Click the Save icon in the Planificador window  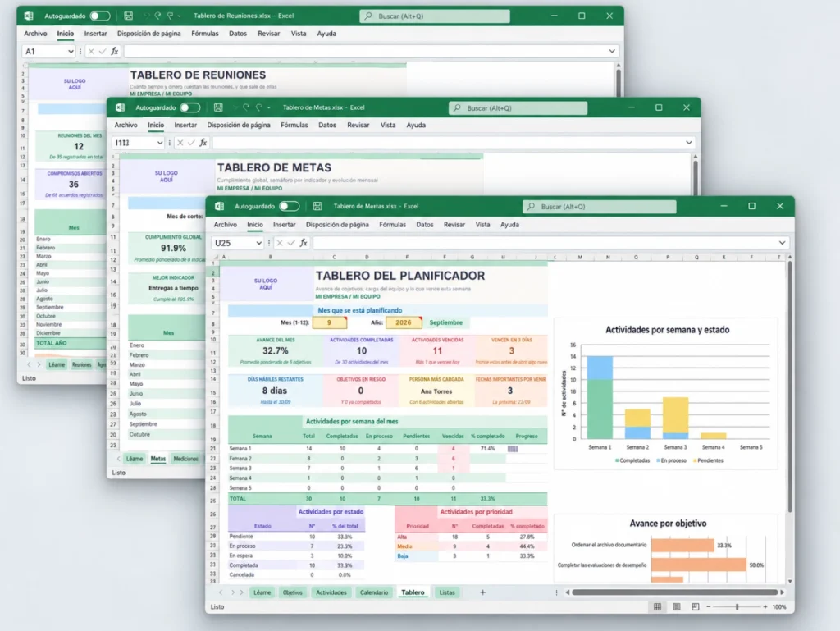pos(317,206)
